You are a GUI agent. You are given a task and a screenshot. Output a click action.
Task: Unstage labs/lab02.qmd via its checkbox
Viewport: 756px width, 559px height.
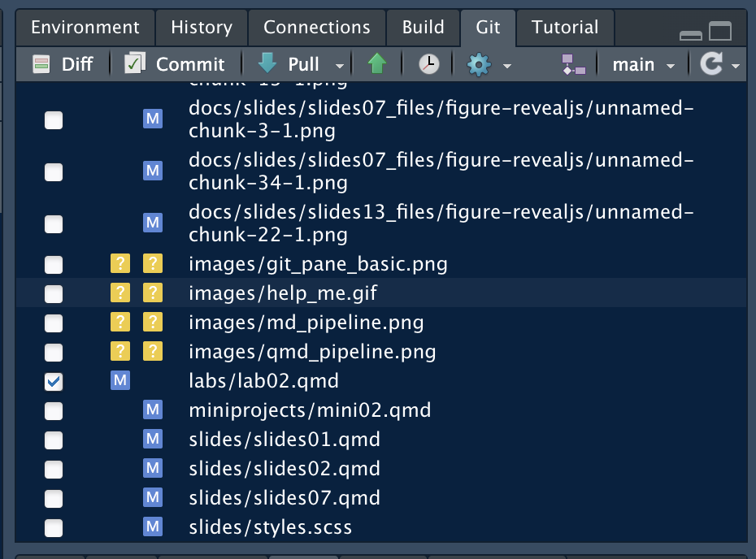[x=54, y=381]
